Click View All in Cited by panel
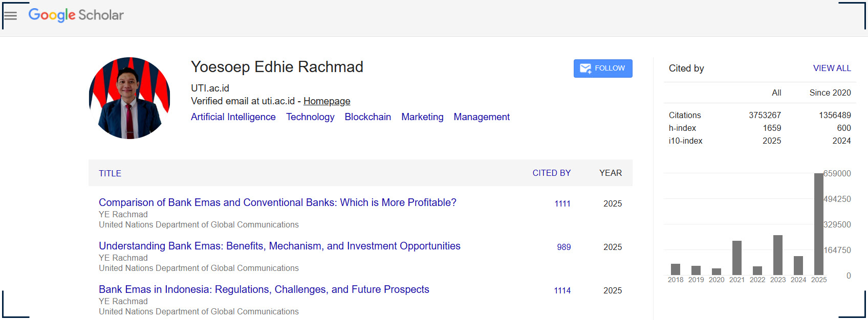868x320 pixels. click(832, 68)
